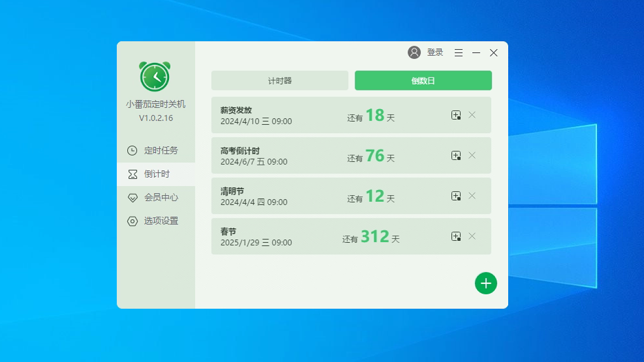
Task: Remove the 高考倒计时 countdown entry
Action: (x=472, y=155)
